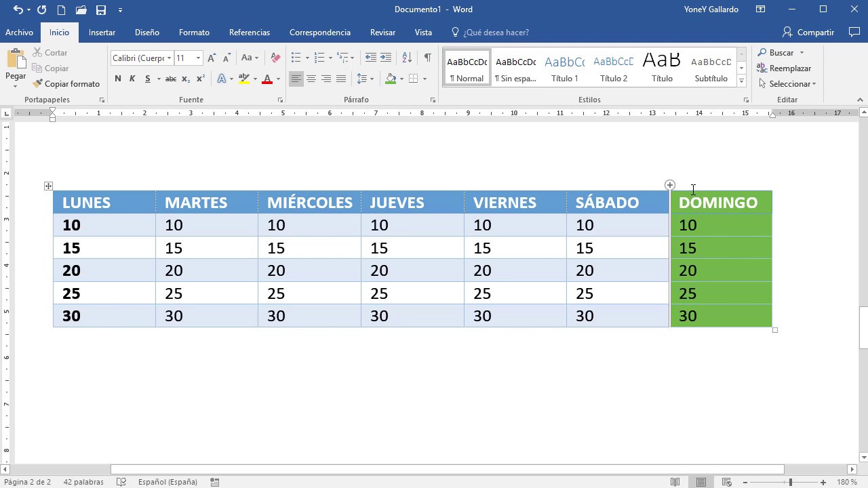Click the increase font size icon
The width and height of the screenshot is (868, 488).
[x=212, y=58]
